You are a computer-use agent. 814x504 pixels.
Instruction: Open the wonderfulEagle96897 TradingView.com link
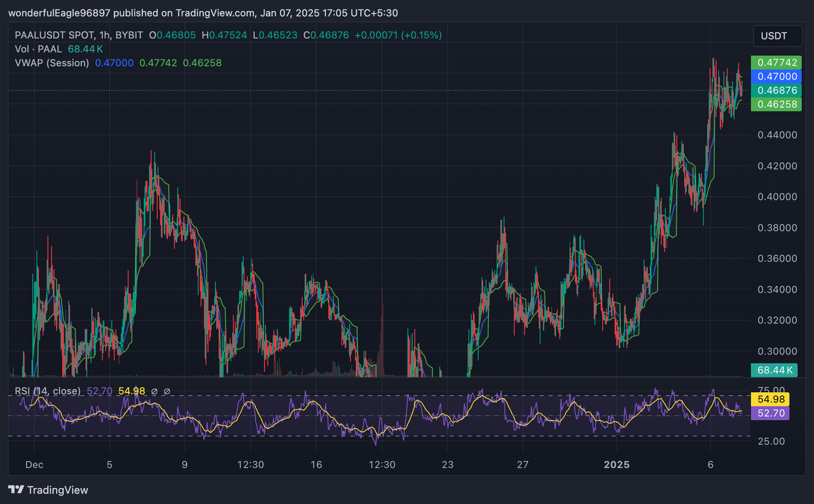(61, 12)
